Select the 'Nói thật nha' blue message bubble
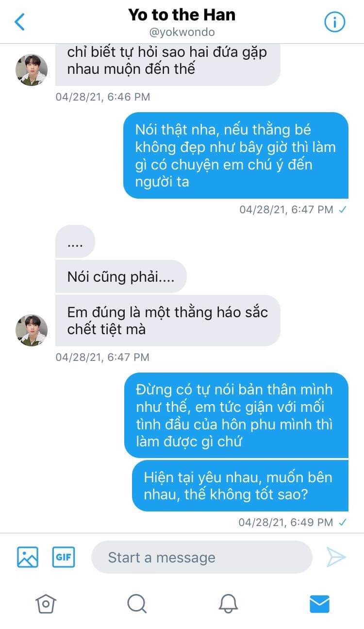Viewport: 364px width, 629px height. (x=236, y=156)
